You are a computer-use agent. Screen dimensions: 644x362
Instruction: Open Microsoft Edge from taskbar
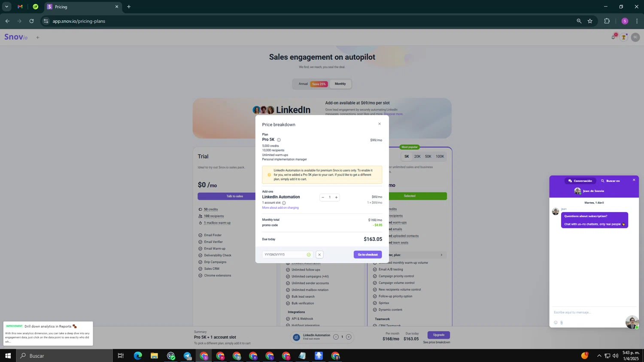click(138, 356)
